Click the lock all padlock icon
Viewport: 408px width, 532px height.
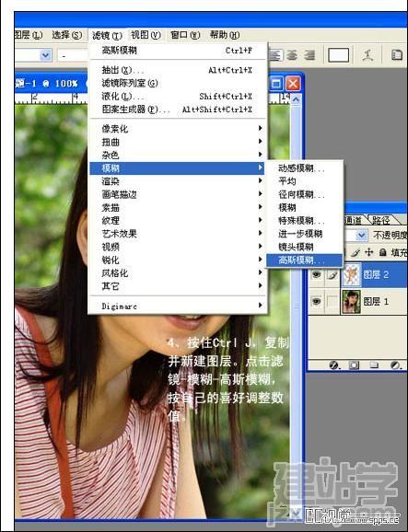[382, 252]
